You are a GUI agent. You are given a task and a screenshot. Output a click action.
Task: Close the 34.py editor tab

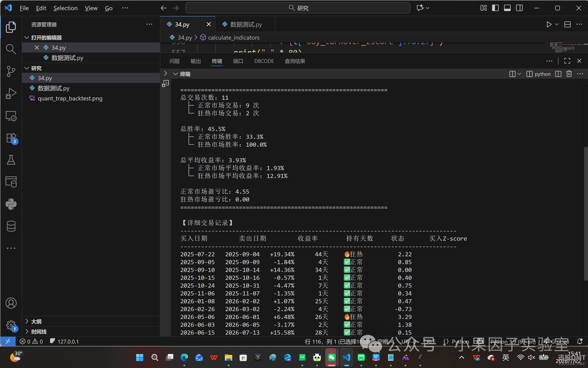[x=209, y=24]
